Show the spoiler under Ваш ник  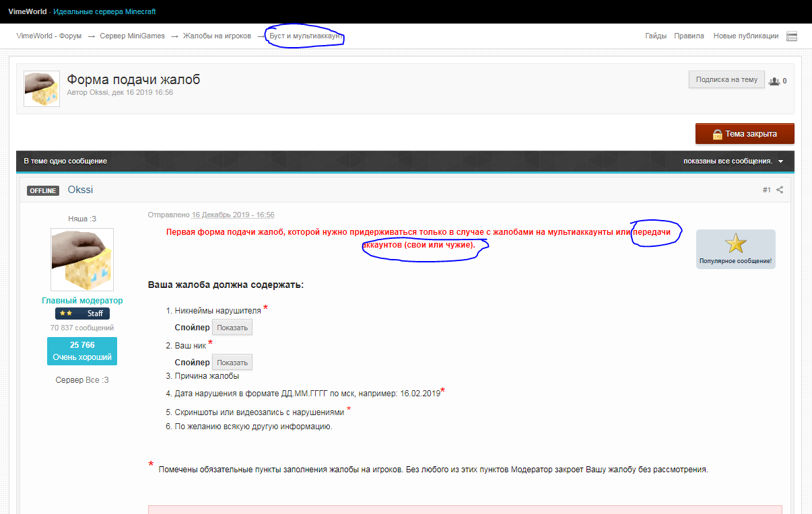232,363
